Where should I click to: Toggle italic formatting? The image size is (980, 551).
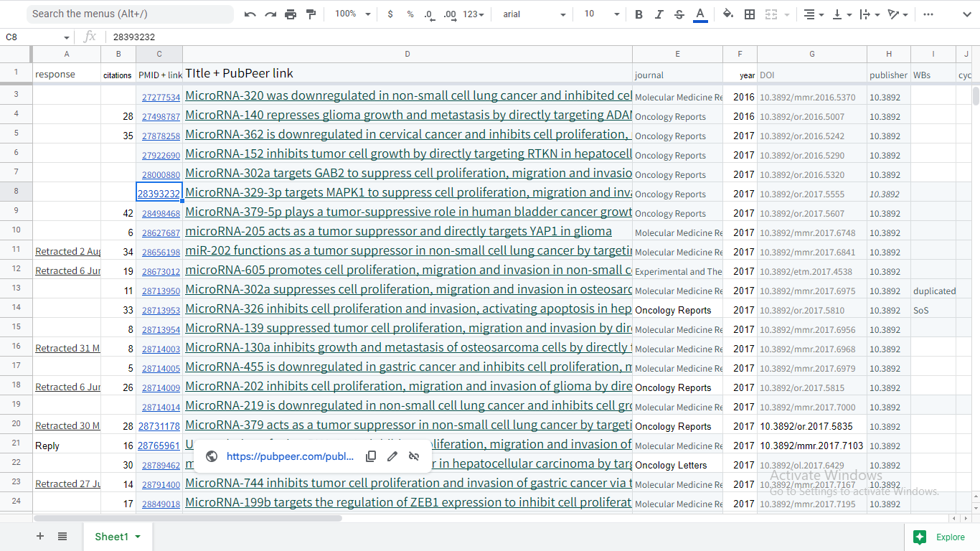(659, 14)
